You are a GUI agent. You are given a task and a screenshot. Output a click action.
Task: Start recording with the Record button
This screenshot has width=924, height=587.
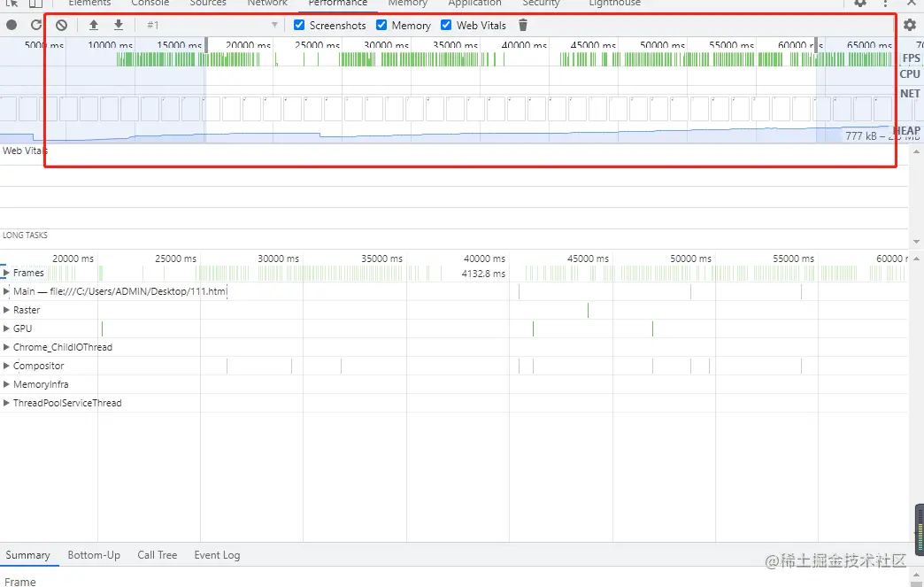pos(12,25)
